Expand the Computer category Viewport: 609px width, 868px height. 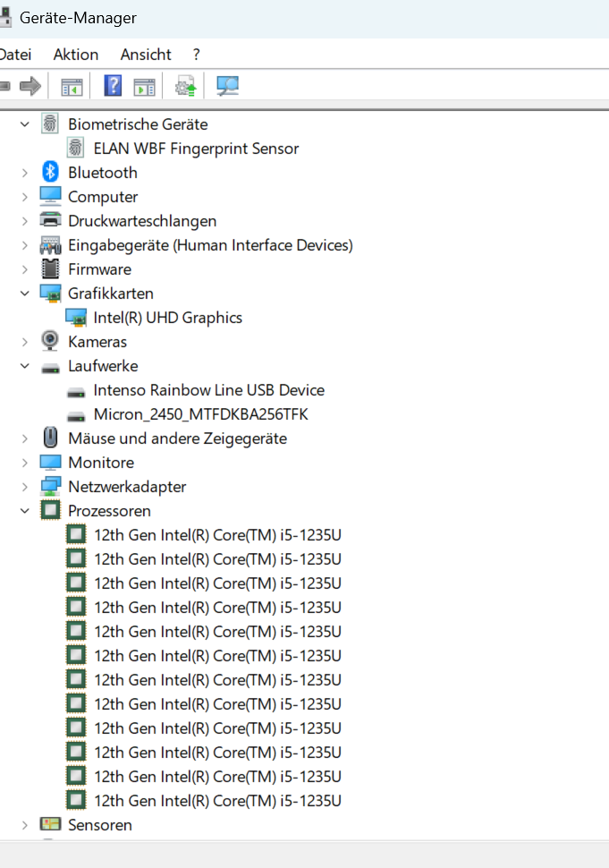[25, 197]
